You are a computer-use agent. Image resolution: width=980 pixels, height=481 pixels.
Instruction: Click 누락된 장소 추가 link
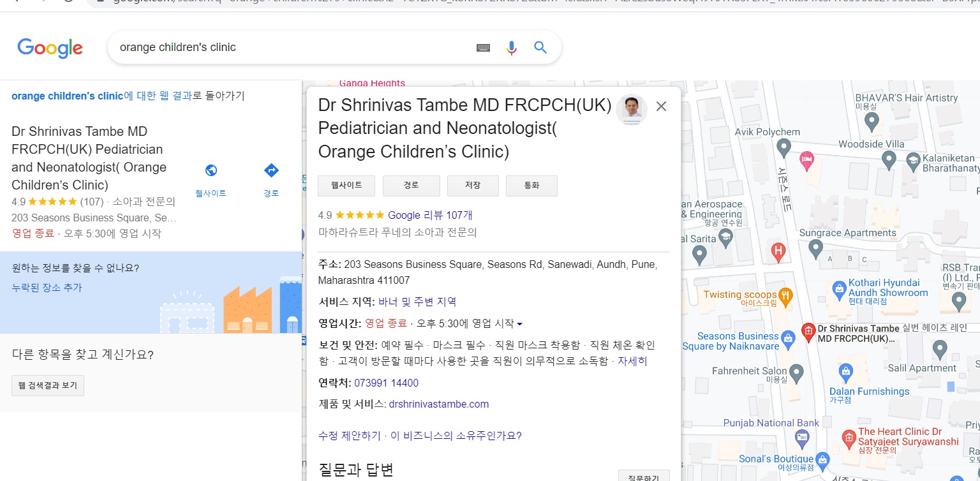47,287
